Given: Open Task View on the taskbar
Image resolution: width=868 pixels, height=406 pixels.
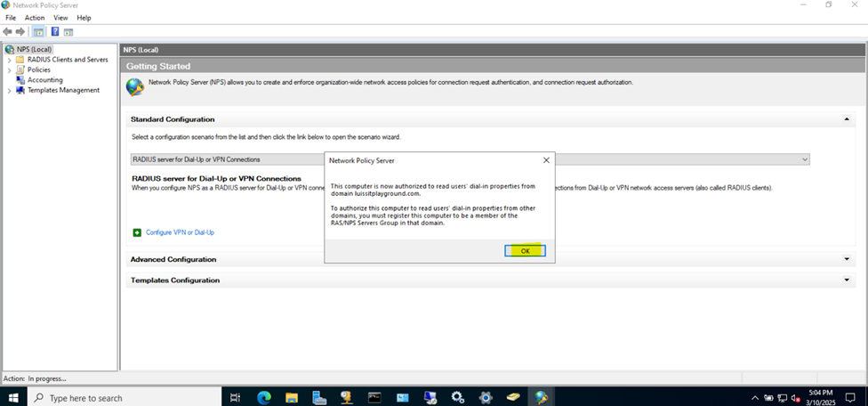Looking at the screenshot, I should 236,397.
